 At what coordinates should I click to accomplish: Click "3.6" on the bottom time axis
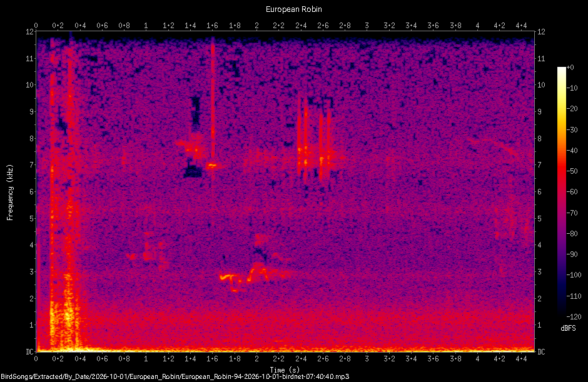(433, 359)
